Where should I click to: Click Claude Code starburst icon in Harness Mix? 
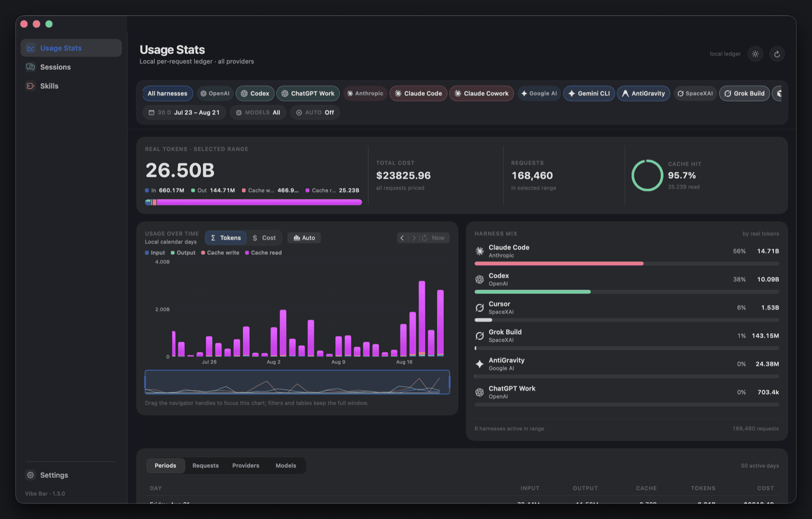tap(480, 251)
